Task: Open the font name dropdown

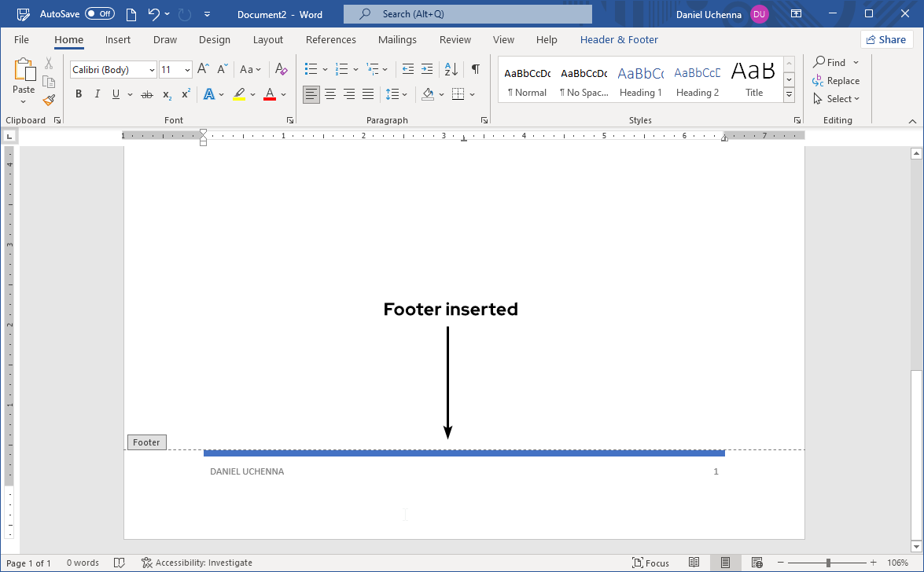Action: pos(151,69)
